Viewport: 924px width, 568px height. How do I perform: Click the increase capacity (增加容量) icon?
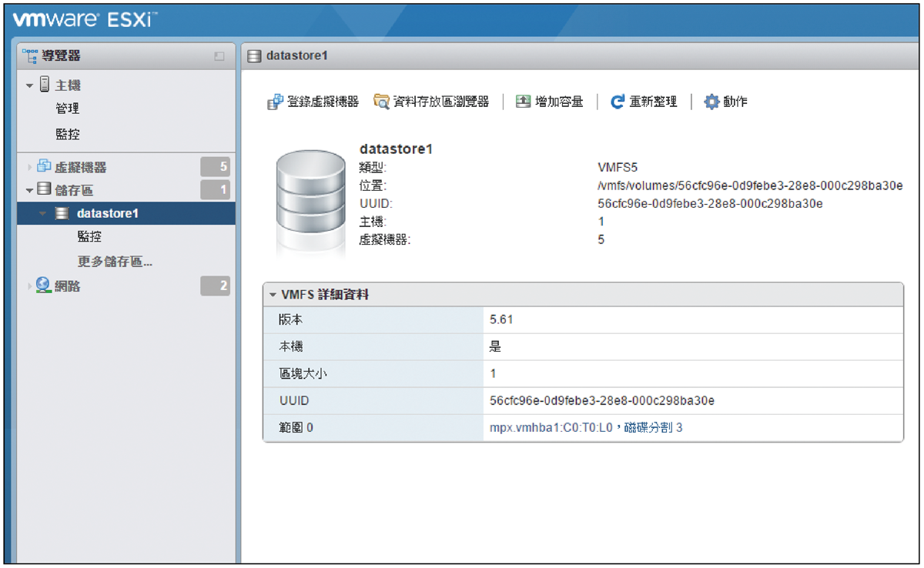524,102
